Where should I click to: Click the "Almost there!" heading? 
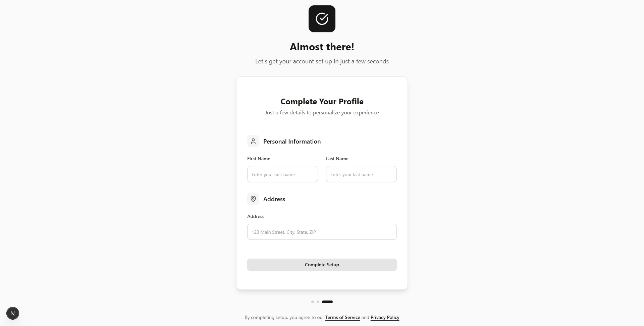pos(322,47)
